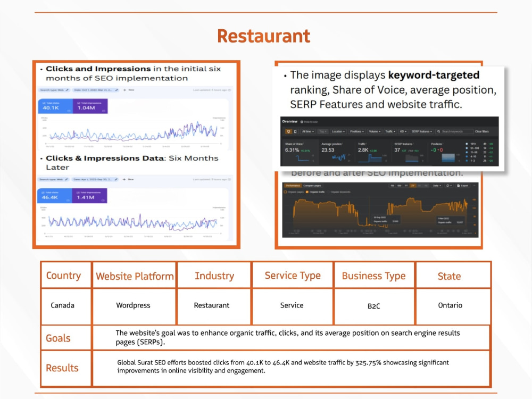Edit the Oct 2022–Mar 2023 date filter chip
Screen dimensions: 532x399
(96, 90)
